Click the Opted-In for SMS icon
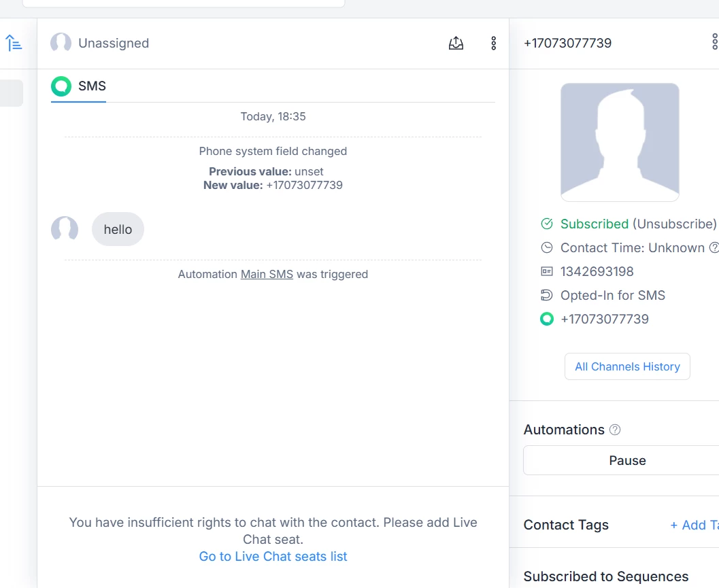The width and height of the screenshot is (719, 588). coord(547,295)
